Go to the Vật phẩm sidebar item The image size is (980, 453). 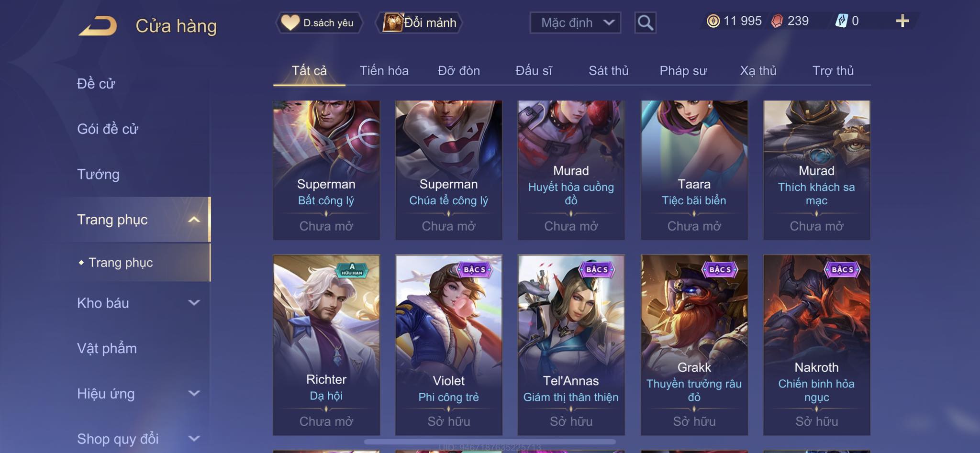tap(107, 348)
